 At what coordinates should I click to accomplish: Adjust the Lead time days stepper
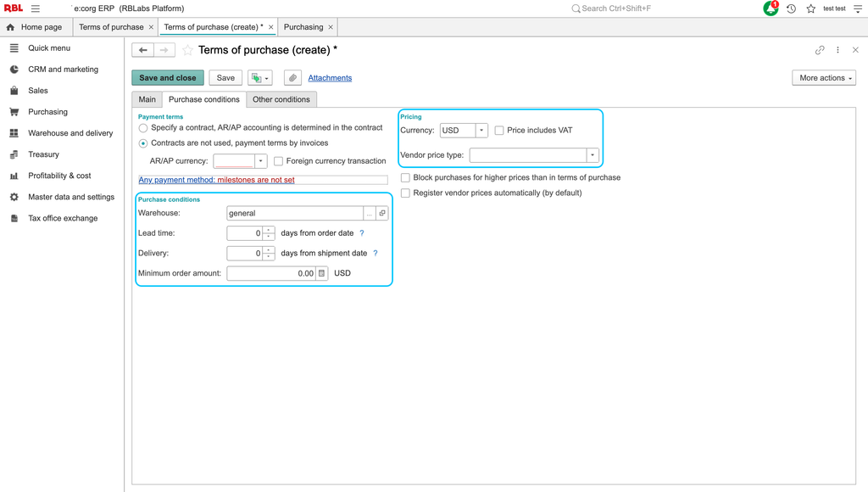pyautogui.click(x=269, y=233)
